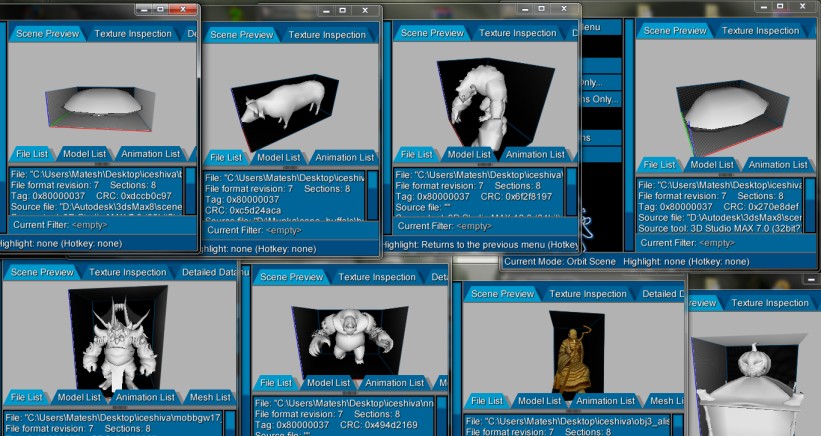Open Scene Preview tab in CRC 0xdccb0c97 window
This screenshot has height=436, width=821.
coord(48,33)
